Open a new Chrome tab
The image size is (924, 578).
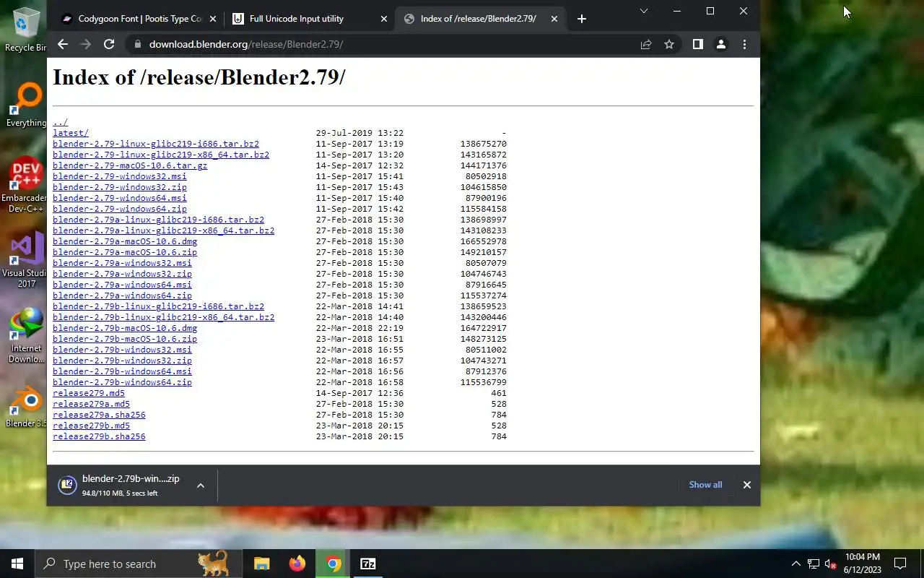pos(582,19)
